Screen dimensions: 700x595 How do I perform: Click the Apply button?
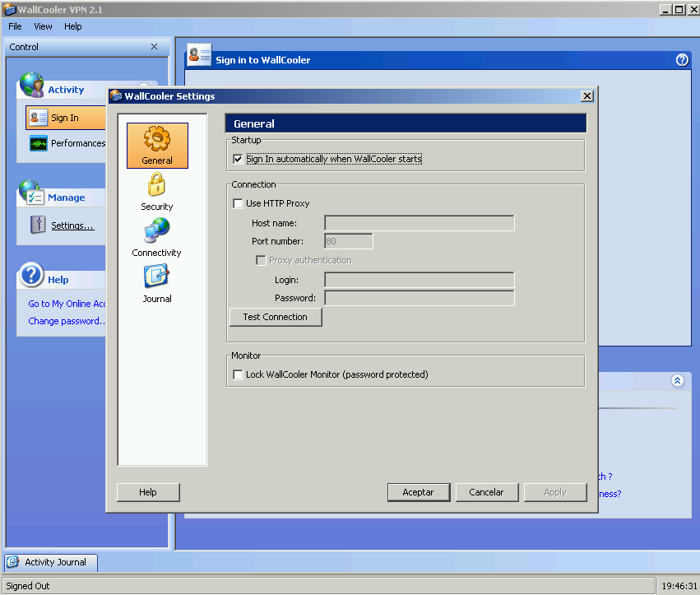tap(555, 492)
